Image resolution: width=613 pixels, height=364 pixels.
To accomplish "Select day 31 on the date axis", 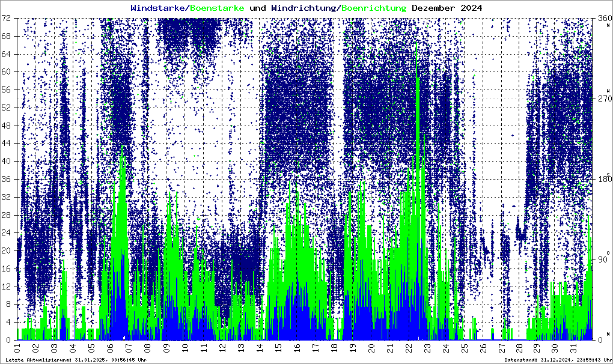I will (x=576, y=347).
